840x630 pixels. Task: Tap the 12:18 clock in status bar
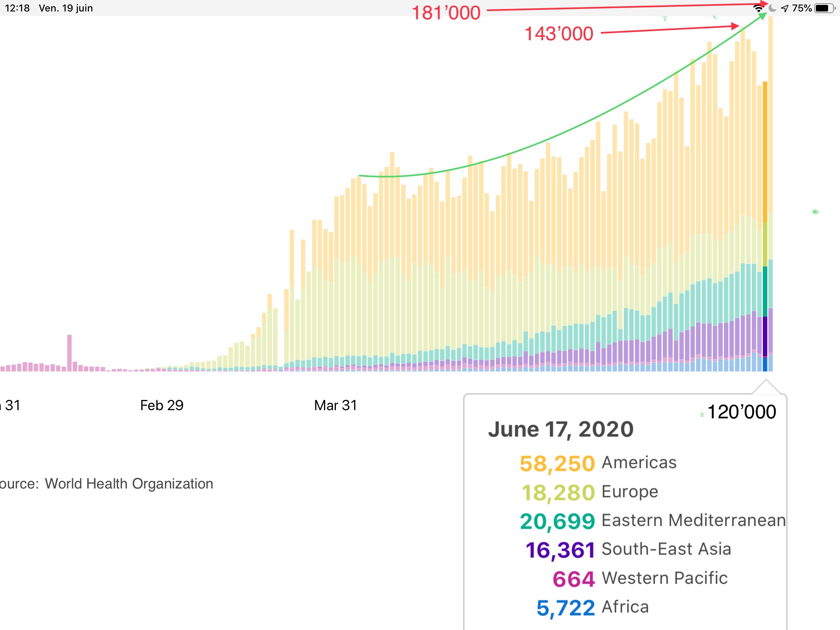coord(17,8)
